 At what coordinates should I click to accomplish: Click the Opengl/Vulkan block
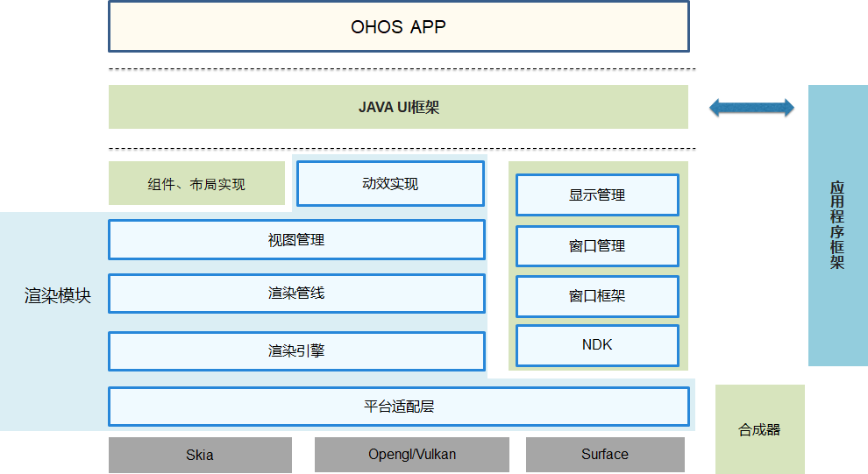411,455
